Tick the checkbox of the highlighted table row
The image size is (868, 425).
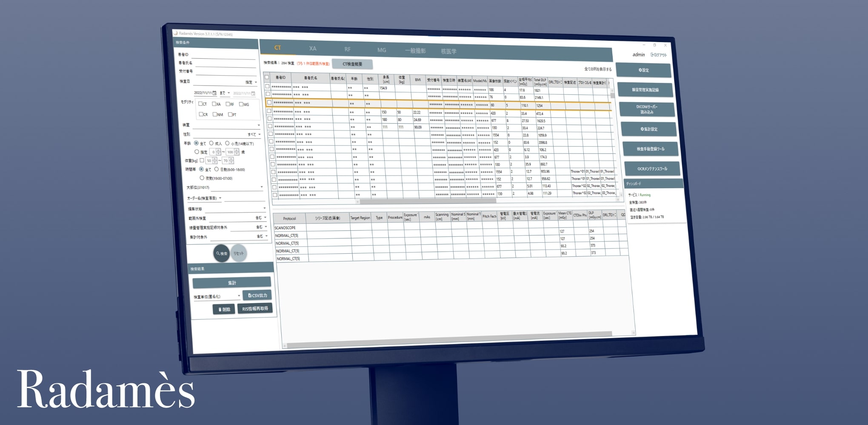[x=269, y=102]
